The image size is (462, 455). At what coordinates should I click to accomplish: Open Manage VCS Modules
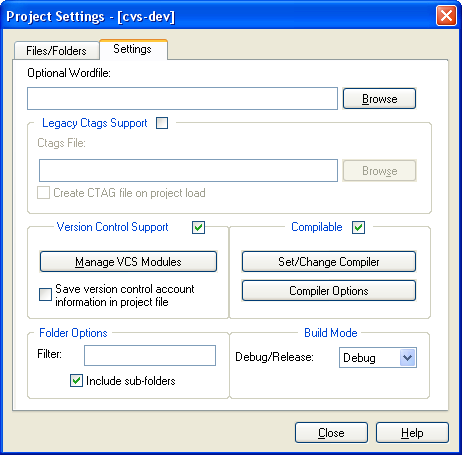pyautogui.click(x=128, y=262)
